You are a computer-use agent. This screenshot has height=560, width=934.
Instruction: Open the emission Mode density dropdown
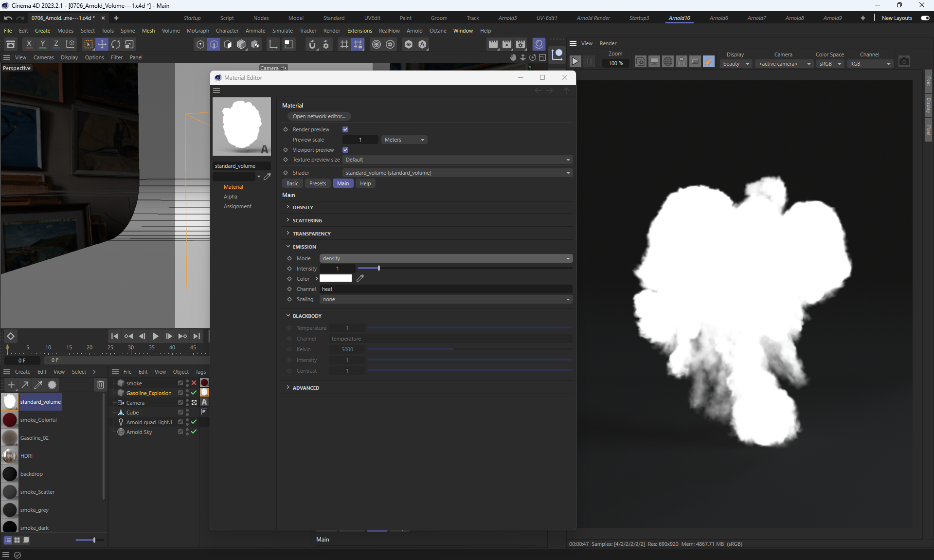tap(446, 258)
